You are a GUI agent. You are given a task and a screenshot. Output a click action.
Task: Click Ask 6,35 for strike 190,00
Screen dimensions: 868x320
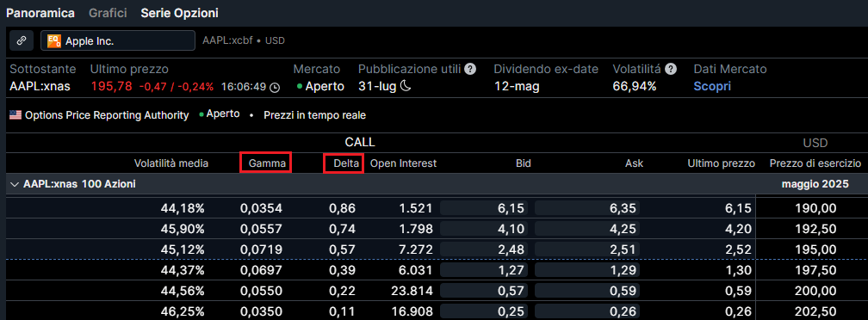pyautogui.click(x=587, y=208)
